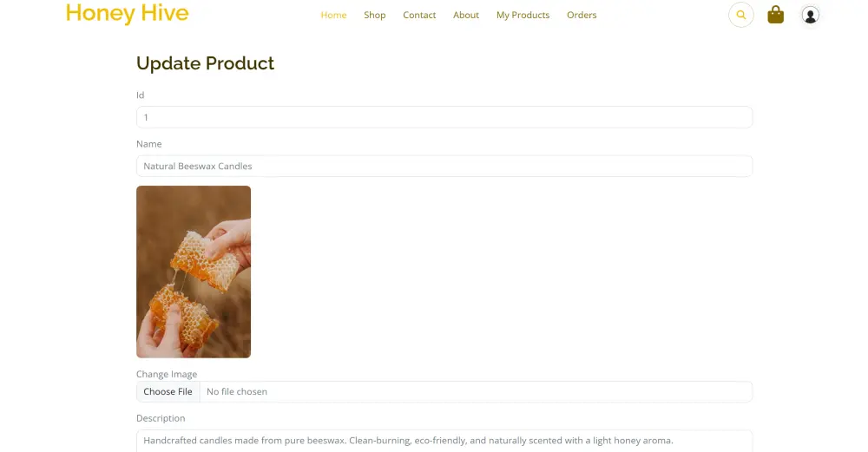
Task: Open the user profile avatar icon
Action: [x=810, y=15]
